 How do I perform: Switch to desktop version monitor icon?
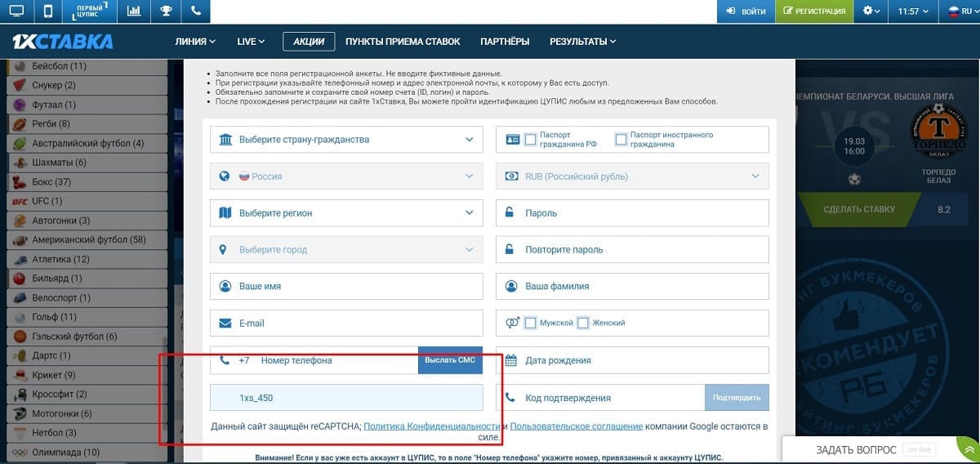click(16, 11)
